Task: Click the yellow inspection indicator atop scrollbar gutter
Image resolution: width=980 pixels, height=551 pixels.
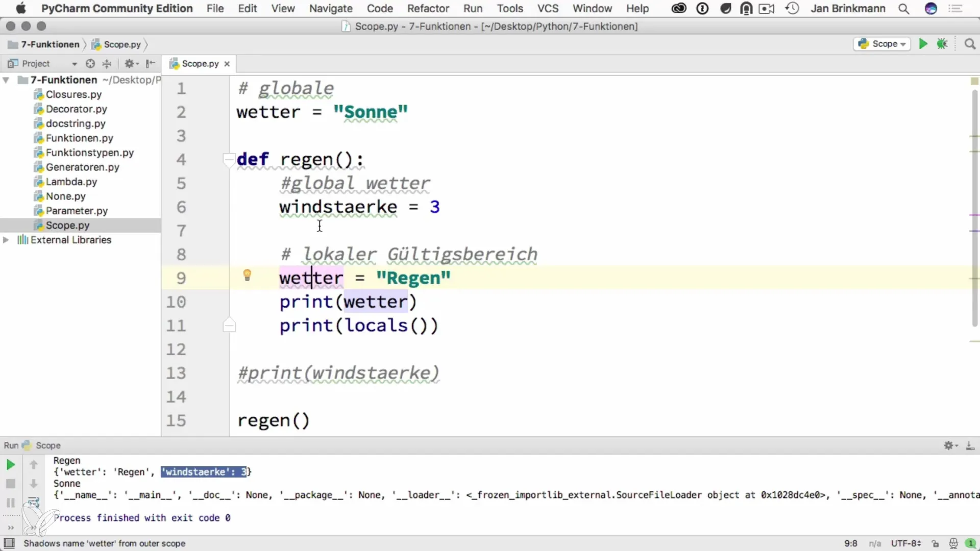Action: click(974, 81)
